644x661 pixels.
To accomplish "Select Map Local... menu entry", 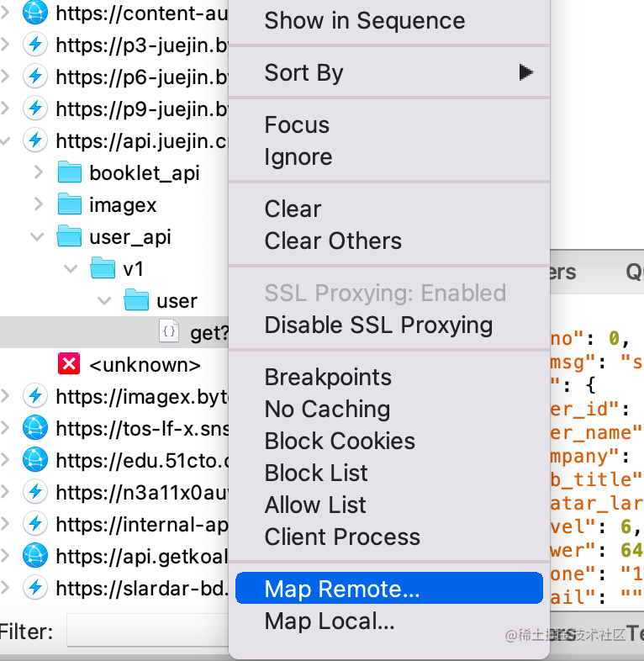I will [x=330, y=621].
